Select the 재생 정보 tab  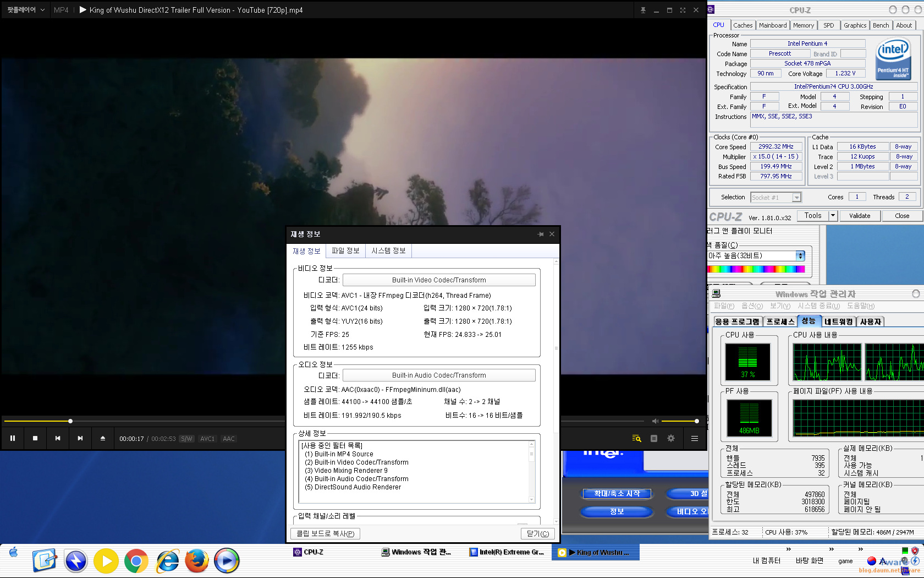point(306,251)
